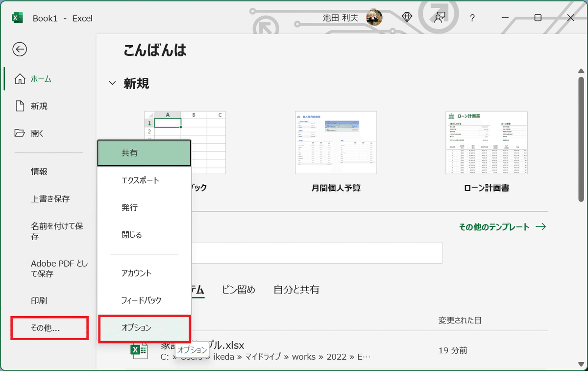Select フィードバック in popup menu
The height and width of the screenshot is (371, 588).
pyautogui.click(x=144, y=300)
